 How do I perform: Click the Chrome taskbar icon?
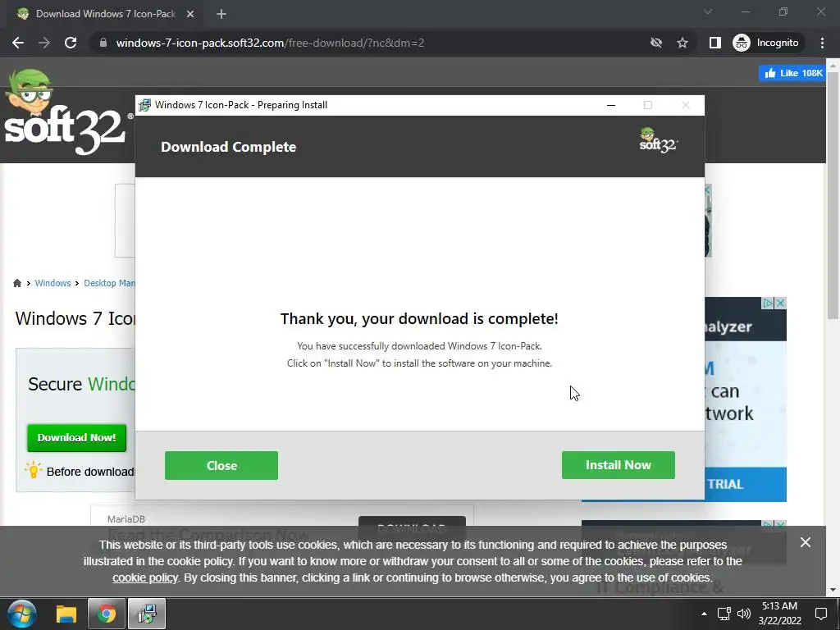click(106, 614)
